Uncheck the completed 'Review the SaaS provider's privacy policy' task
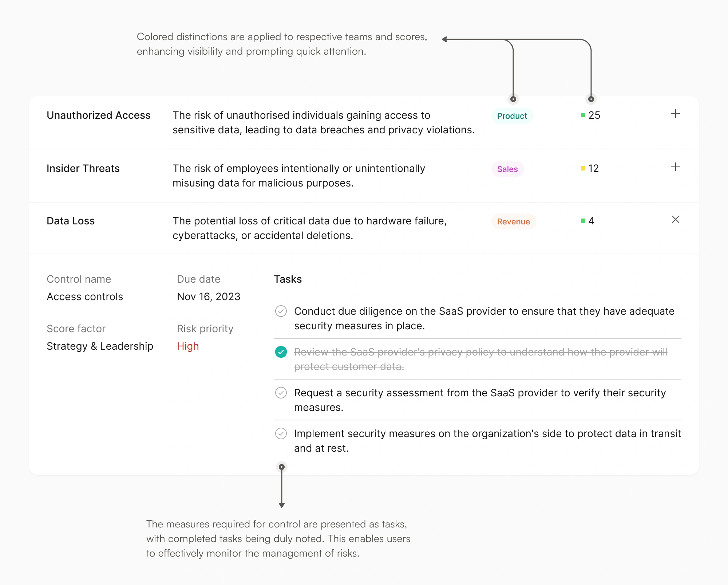 pyautogui.click(x=281, y=352)
